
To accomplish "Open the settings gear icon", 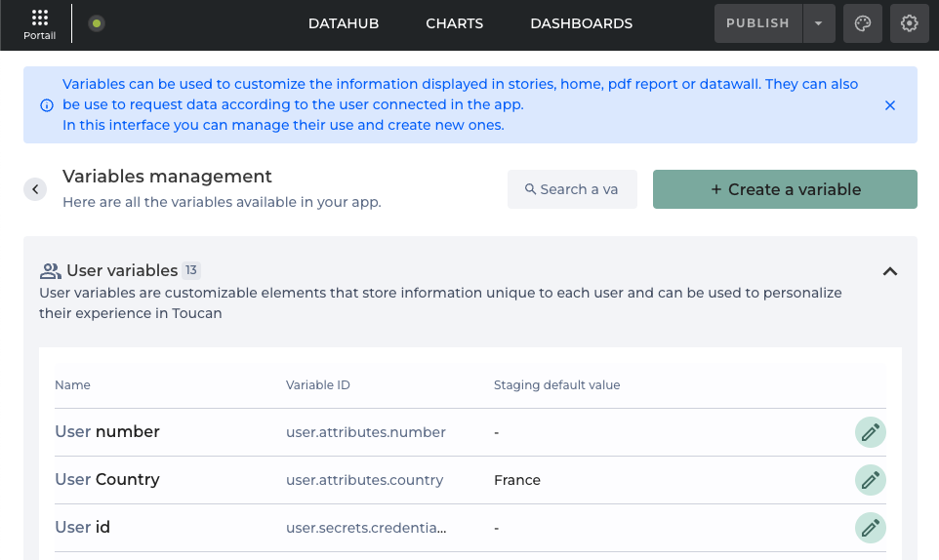I will point(909,23).
